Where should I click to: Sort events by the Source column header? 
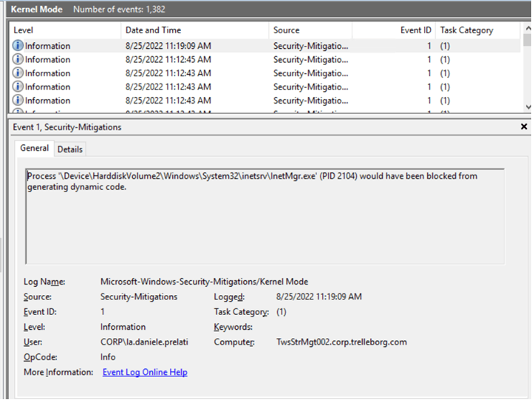coord(310,30)
